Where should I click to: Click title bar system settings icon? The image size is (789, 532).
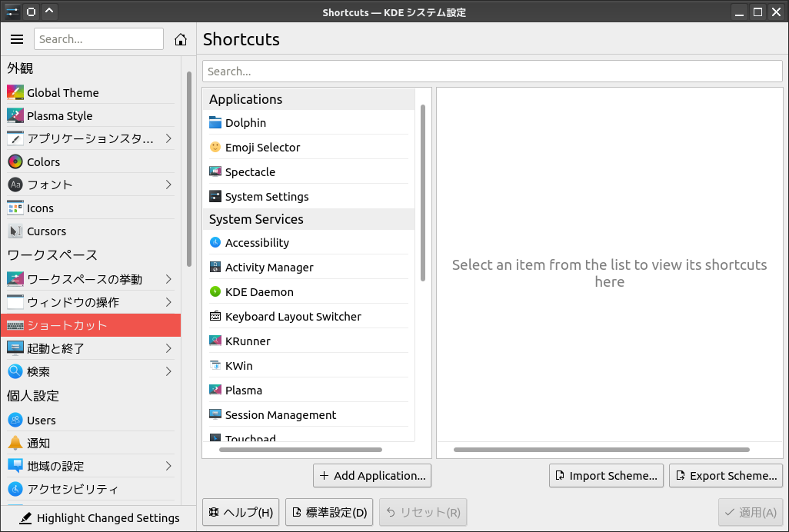pos(12,12)
